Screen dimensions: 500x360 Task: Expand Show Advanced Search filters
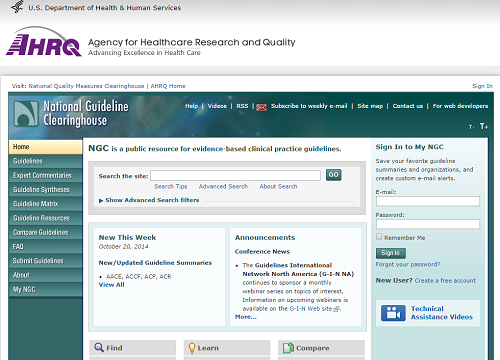coord(149,200)
